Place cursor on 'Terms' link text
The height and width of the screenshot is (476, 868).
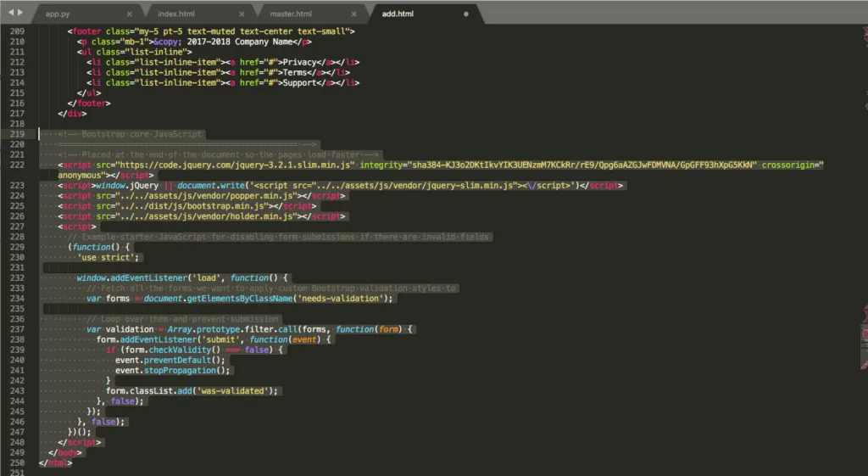click(x=294, y=73)
